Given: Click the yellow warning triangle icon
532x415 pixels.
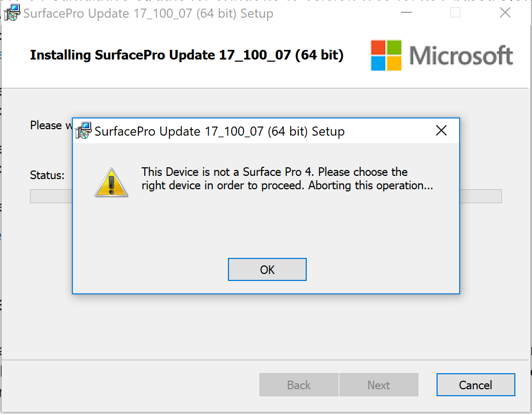Looking at the screenshot, I should pyautogui.click(x=112, y=182).
